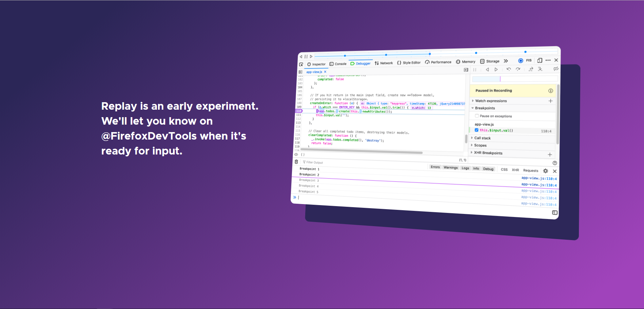
Task: Switch to the Network tab
Action: [384, 63]
